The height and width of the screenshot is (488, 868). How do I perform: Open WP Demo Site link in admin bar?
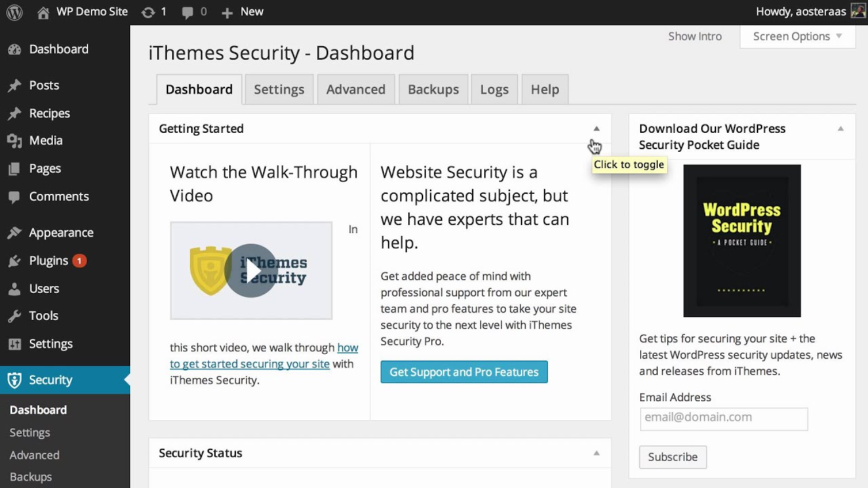pyautogui.click(x=92, y=12)
